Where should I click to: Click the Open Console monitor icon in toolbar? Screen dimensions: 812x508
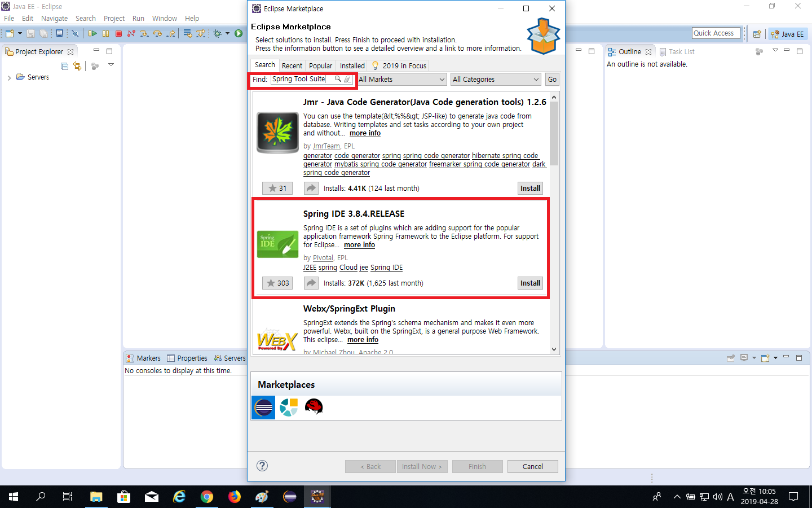click(x=59, y=33)
